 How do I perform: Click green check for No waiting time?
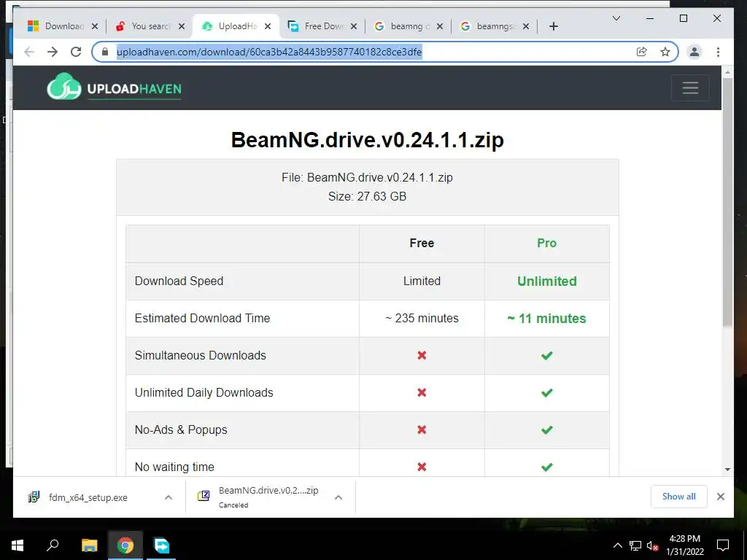[x=547, y=467]
